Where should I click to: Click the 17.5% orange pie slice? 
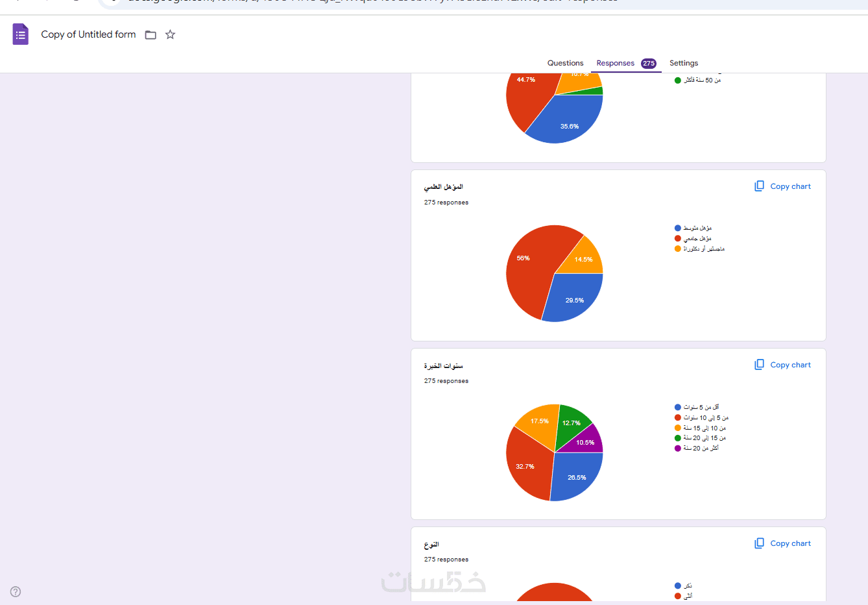coord(540,424)
